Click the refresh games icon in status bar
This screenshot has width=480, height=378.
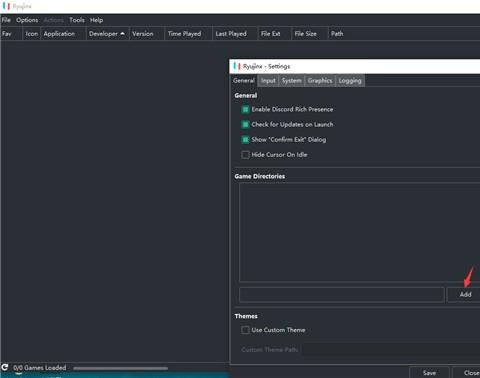[x=5, y=368]
